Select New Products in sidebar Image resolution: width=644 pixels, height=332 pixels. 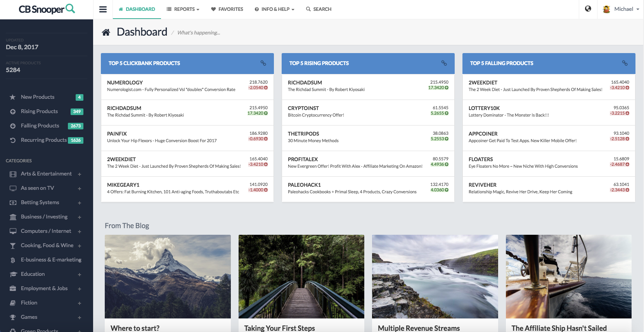click(38, 97)
